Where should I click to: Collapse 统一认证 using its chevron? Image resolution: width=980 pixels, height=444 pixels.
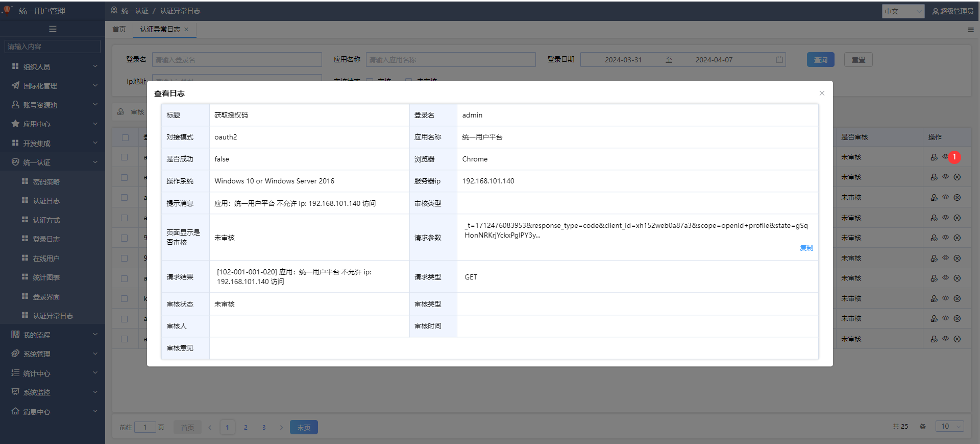95,162
